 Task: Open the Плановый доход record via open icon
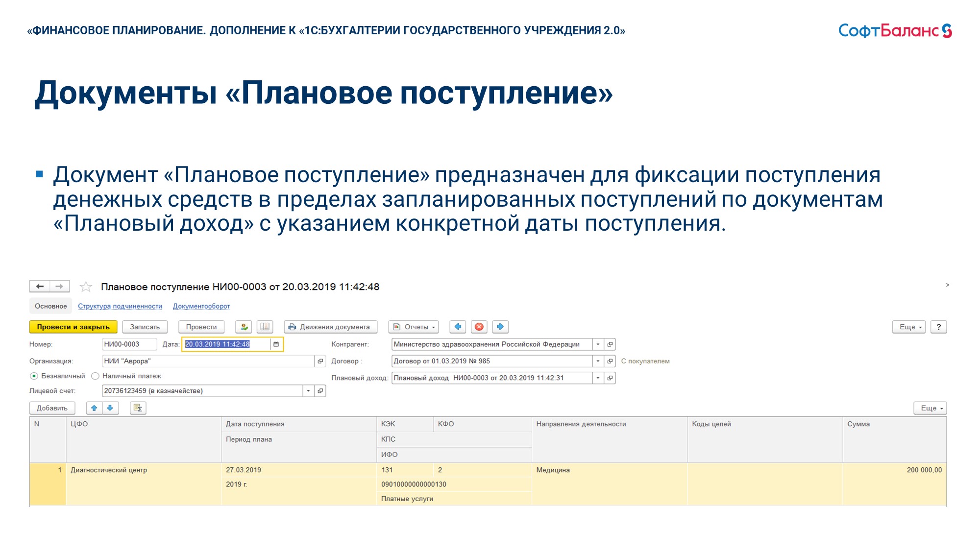click(610, 378)
